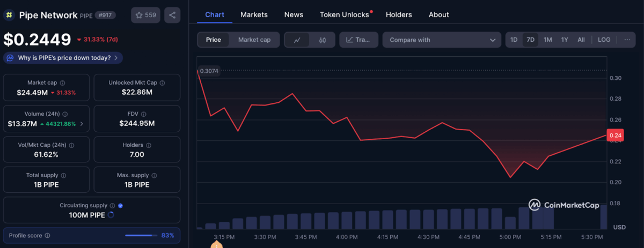Click the Market cap info icon
The width and height of the screenshot is (644, 248).
(63, 83)
